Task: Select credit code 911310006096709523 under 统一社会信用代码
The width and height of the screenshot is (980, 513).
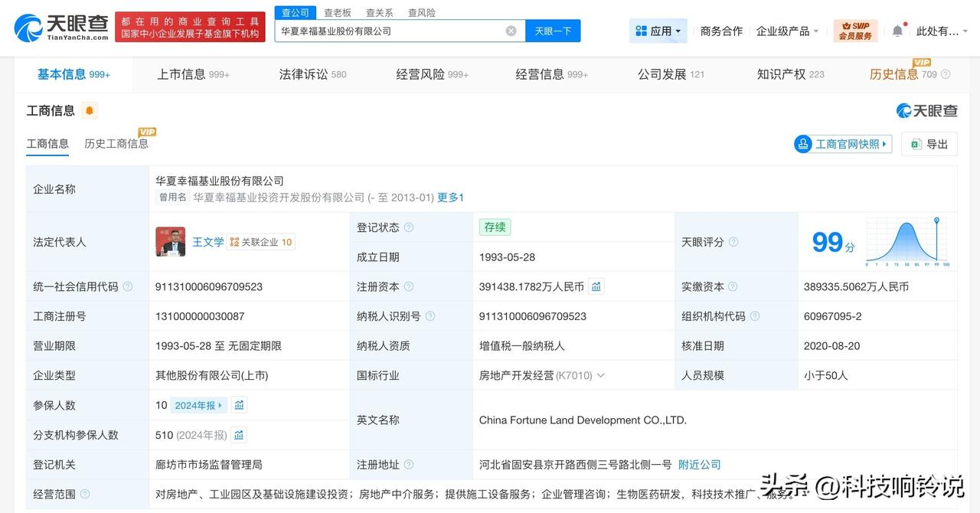Action: [209, 286]
